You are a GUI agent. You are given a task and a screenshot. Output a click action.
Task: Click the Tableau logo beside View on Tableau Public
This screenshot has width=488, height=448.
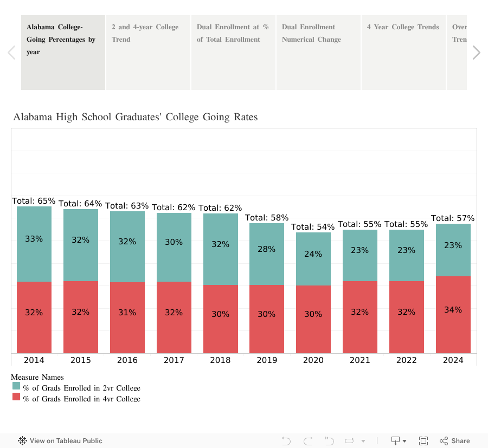point(22,440)
